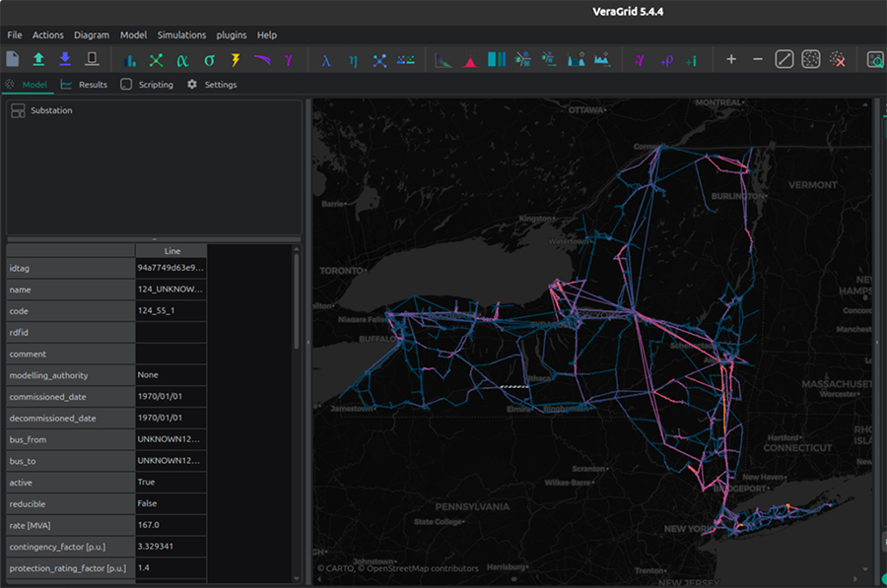Click the new file icon
This screenshot has height=588, width=887.
13,60
